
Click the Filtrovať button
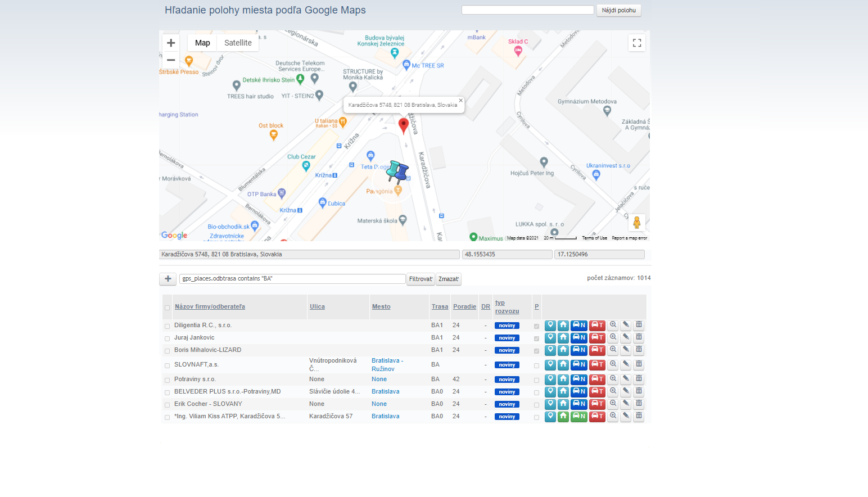[x=421, y=279]
